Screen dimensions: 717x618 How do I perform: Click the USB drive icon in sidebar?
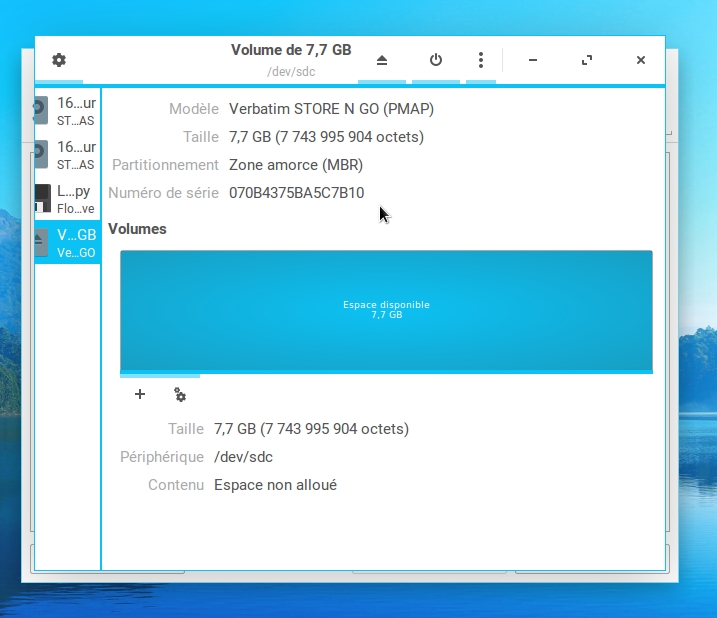(x=42, y=242)
